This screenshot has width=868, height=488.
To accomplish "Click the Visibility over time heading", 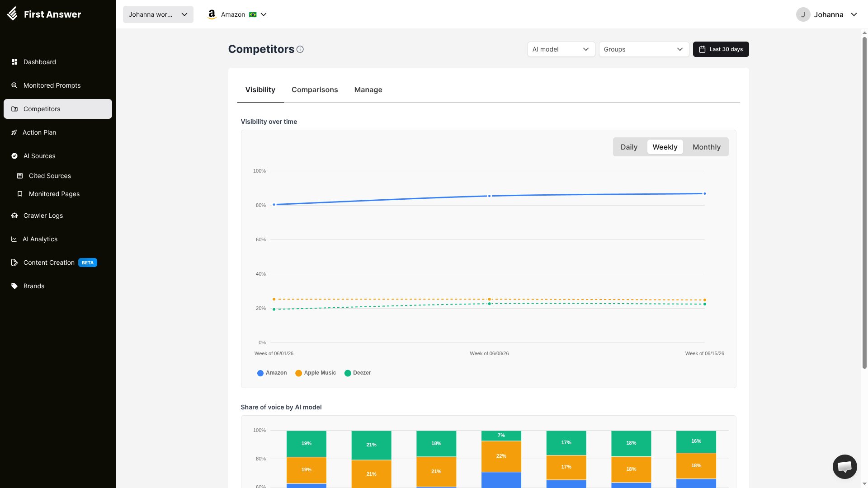I will pyautogui.click(x=269, y=122).
